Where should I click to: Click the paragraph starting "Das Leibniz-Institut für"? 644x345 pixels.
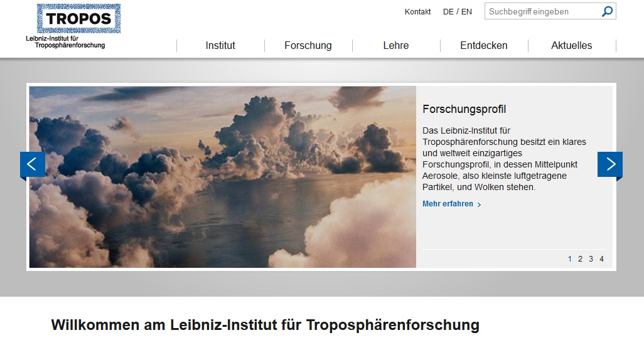point(505,159)
